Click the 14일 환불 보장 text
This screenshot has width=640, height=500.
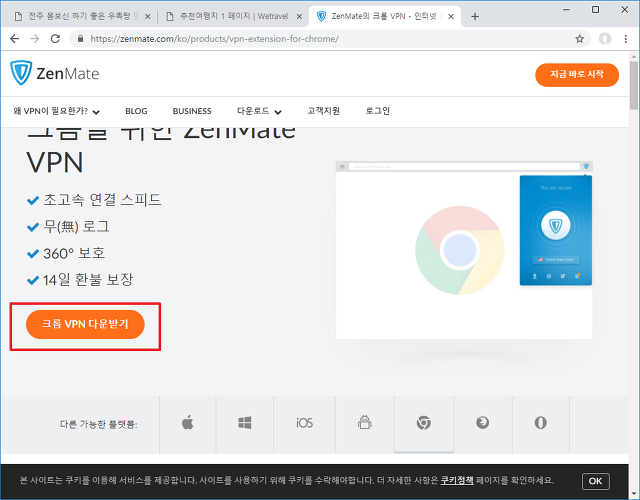pos(88,280)
